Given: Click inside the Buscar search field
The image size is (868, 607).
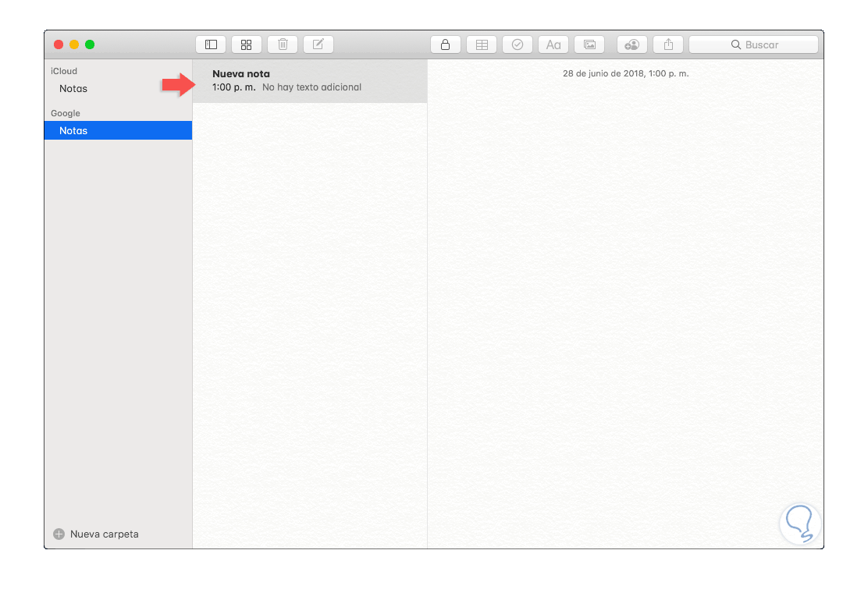Looking at the screenshot, I should pos(753,44).
